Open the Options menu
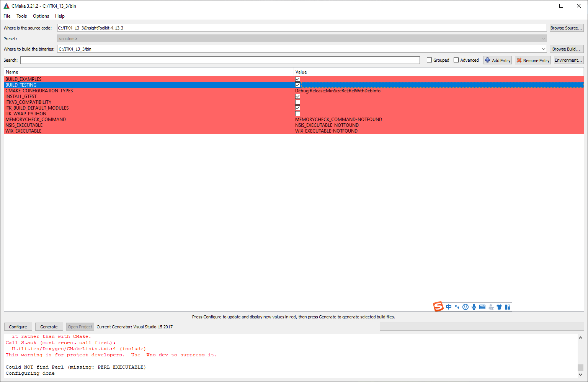 (41, 16)
